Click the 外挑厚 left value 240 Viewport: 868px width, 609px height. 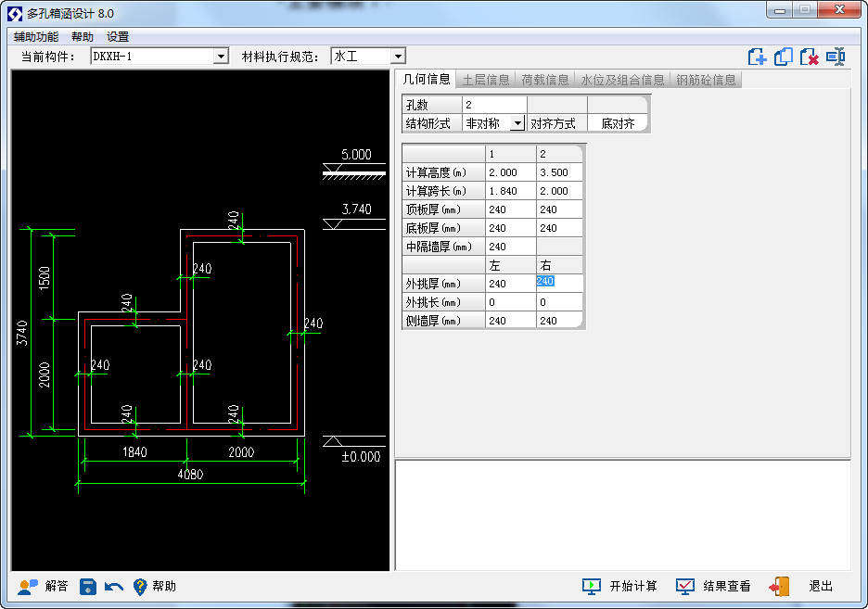coord(510,284)
